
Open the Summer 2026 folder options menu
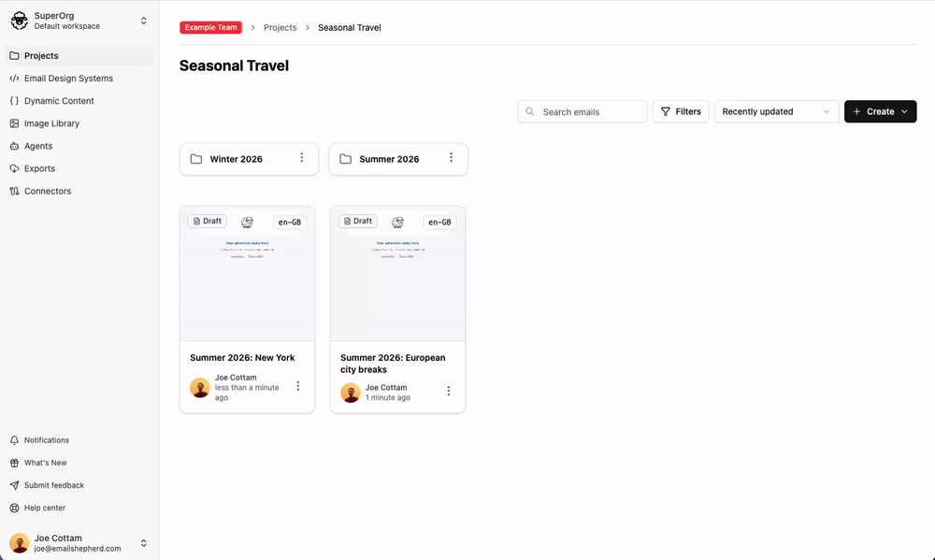pyautogui.click(x=451, y=157)
